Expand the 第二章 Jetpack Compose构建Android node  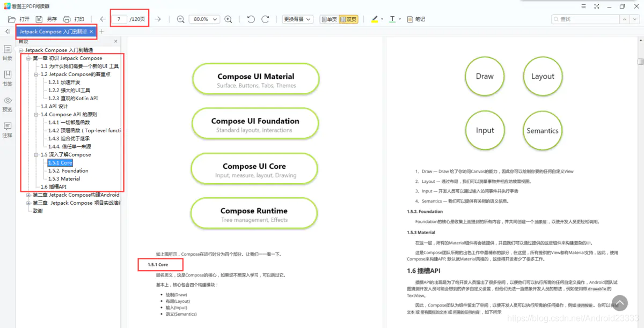(x=28, y=195)
